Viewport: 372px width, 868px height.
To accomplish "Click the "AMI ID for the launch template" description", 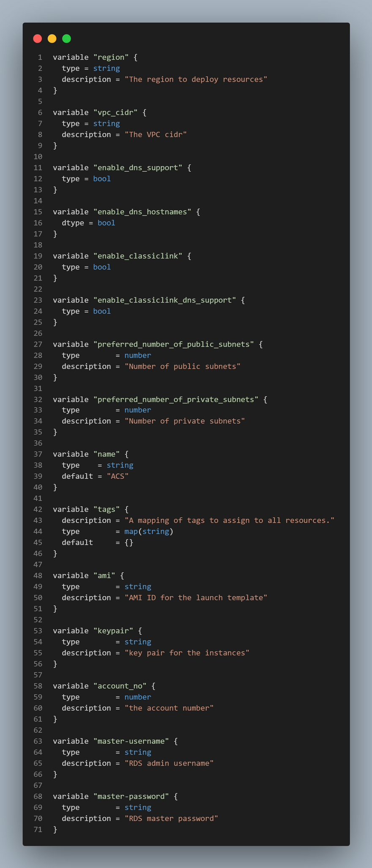I will click(x=196, y=598).
